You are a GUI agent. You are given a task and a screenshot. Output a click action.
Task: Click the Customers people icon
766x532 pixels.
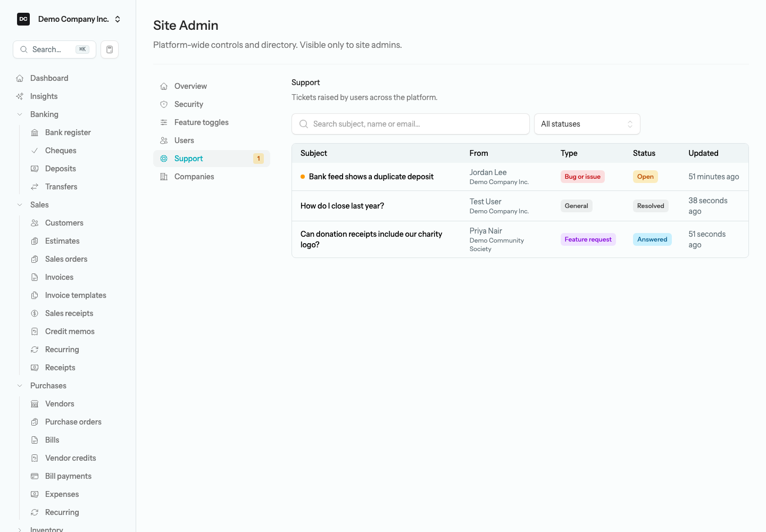click(x=35, y=223)
